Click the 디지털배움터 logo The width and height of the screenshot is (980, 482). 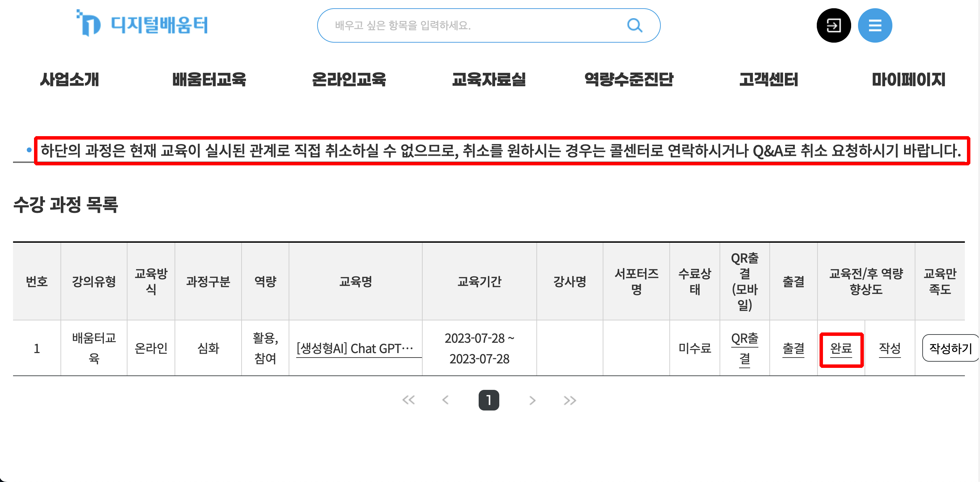click(142, 24)
